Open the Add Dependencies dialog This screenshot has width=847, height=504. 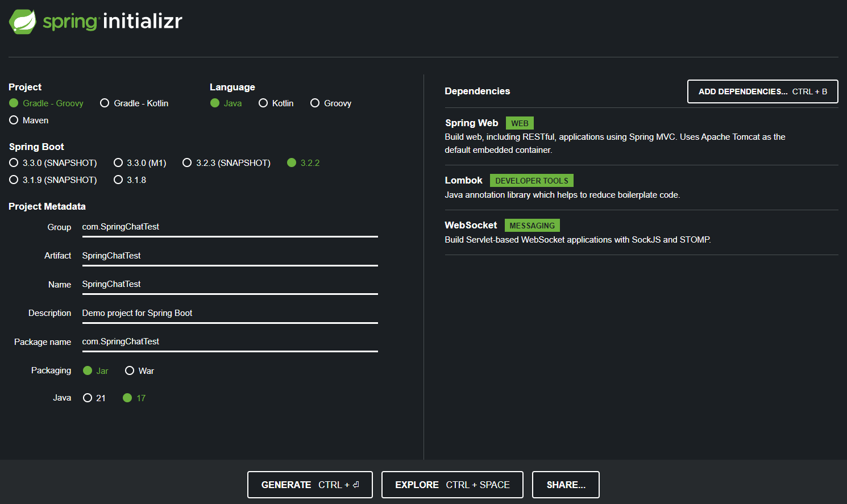coord(763,91)
